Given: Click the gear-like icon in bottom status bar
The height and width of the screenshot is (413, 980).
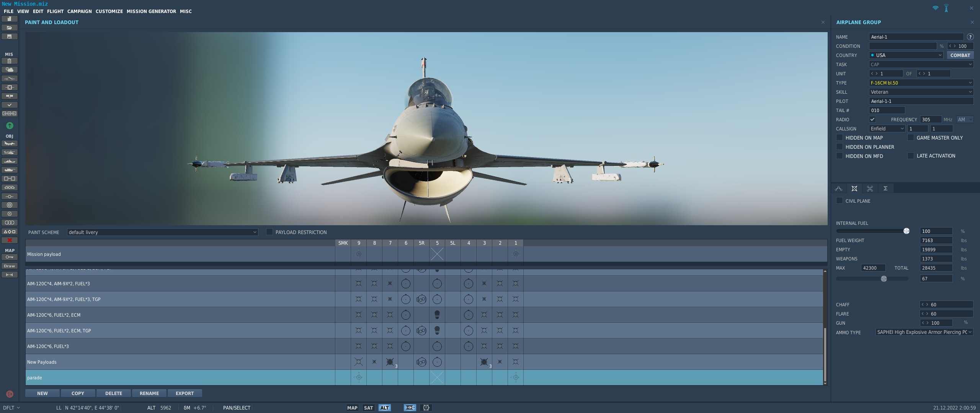Looking at the screenshot, I should (x=426, y=408).
